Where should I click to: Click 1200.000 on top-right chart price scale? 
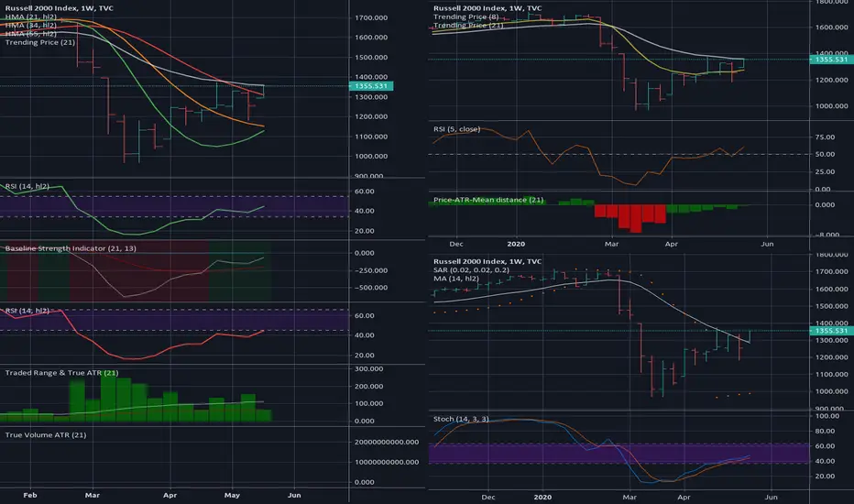click(x=832, y=80)
